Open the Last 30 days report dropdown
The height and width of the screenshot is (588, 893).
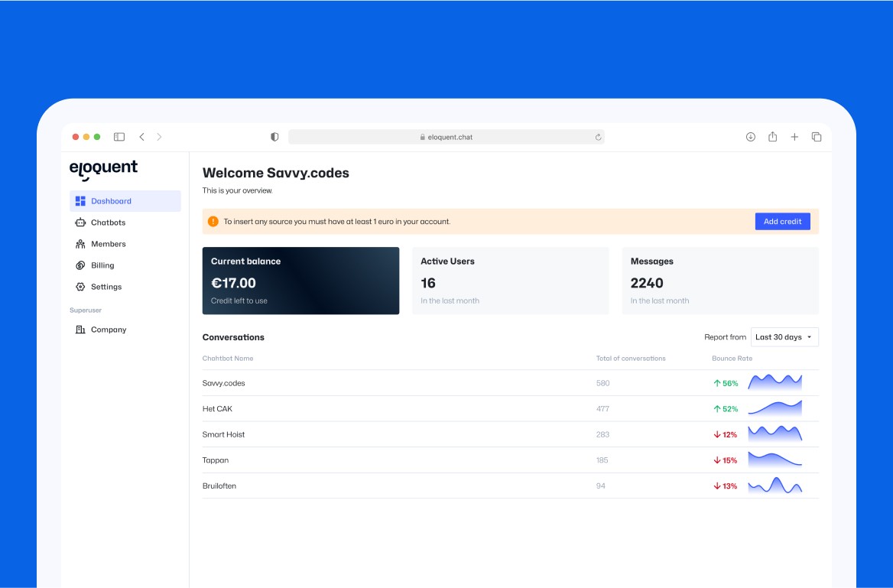coord(784,337)
